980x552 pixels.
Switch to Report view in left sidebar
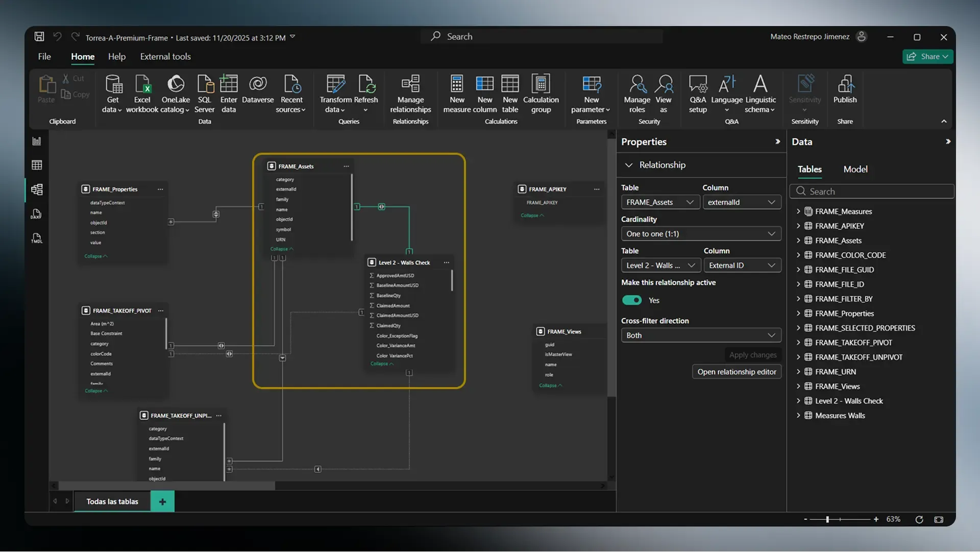[36, 141]
